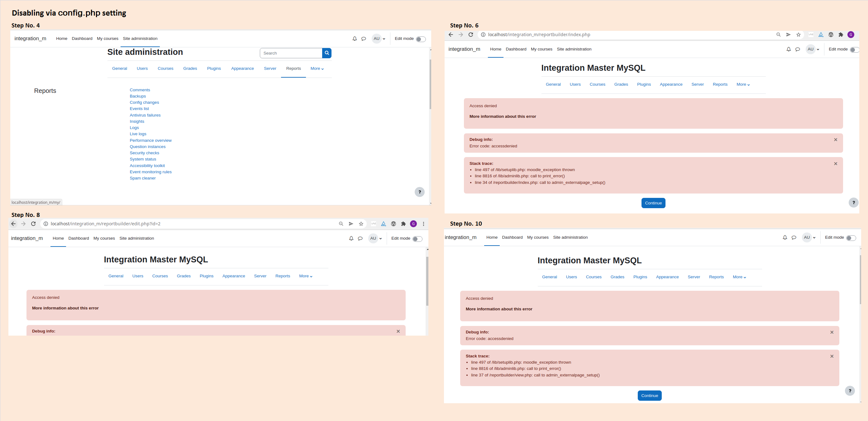868x421 pixels.
Task: Toggle Edit mode switch in Step 8
Action: [x=417, y=239]
